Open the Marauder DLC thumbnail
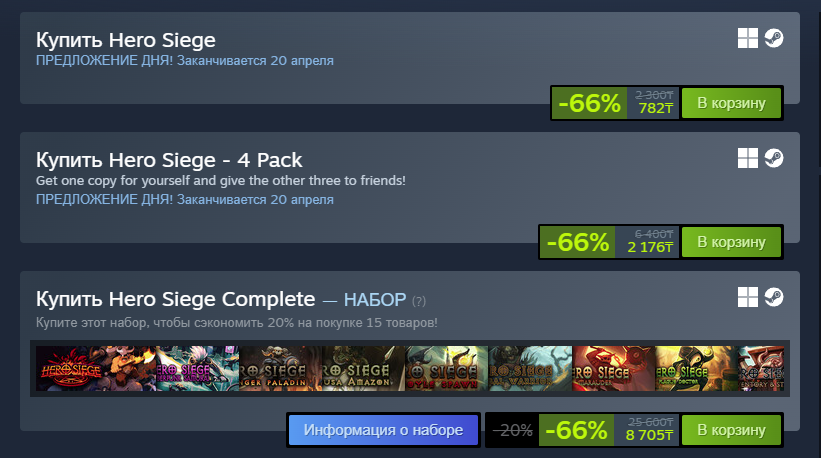This screenshot has height=458, width=821. pos(613,368)
